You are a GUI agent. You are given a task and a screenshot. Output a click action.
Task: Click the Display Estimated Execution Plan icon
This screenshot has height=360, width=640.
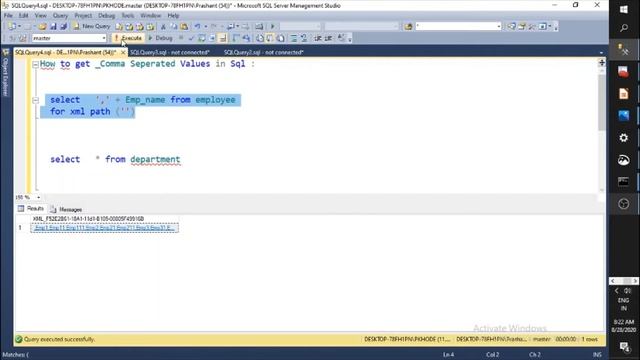click(202, 38)
